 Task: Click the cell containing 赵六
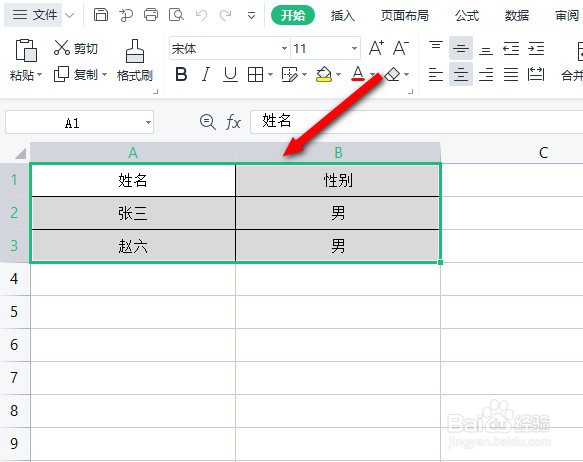point(133,246)
